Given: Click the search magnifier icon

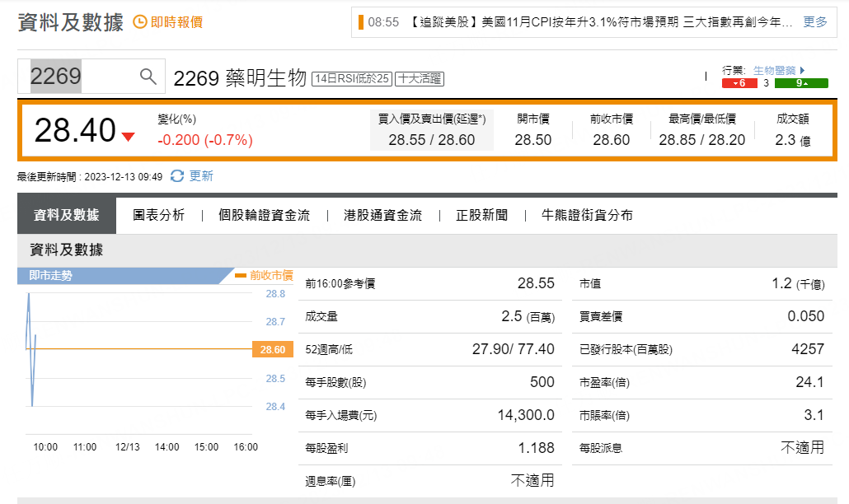Looking at the screenshot, I should [148, 77].
